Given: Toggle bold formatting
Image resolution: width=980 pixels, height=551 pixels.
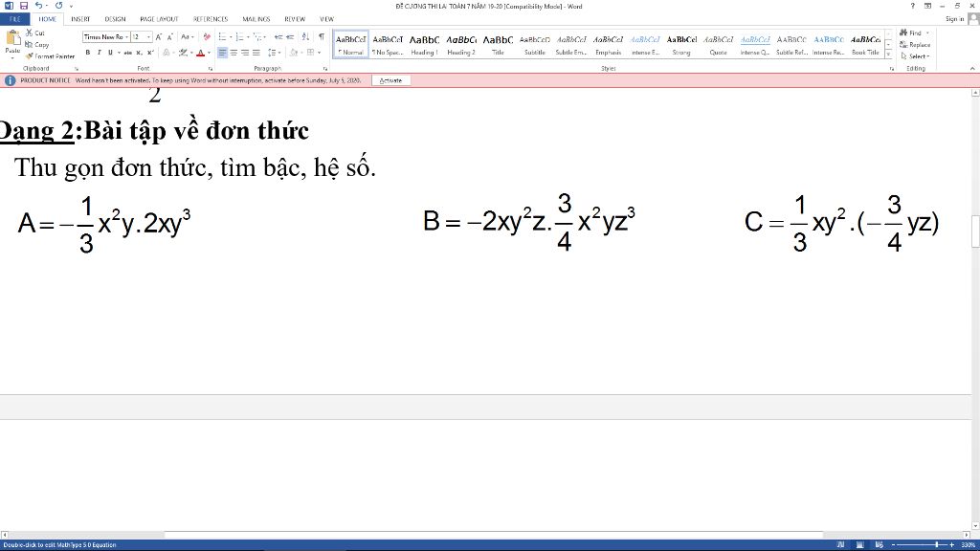Looking at the screenshot, I should pos(87,53).
